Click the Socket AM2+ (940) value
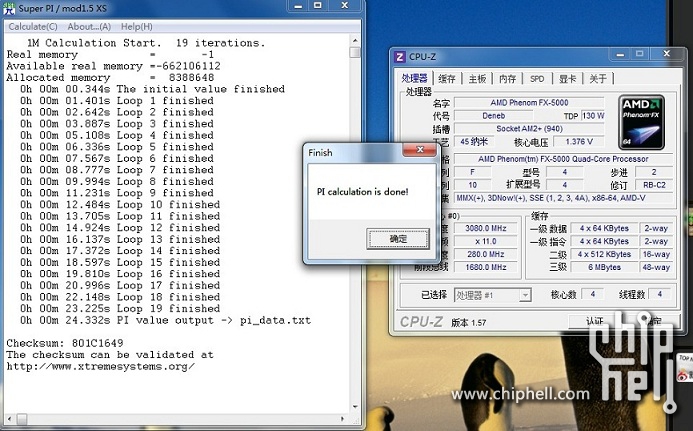 [529, 129]
